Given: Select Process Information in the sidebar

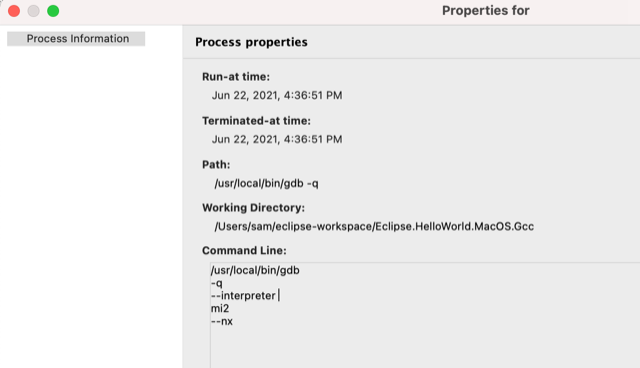Looking at the screenshot, I should tap(76, 39).
